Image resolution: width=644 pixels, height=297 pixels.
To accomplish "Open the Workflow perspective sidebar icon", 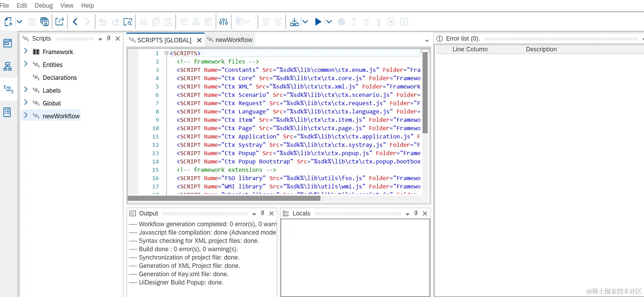I will click(x=8, y=66).
